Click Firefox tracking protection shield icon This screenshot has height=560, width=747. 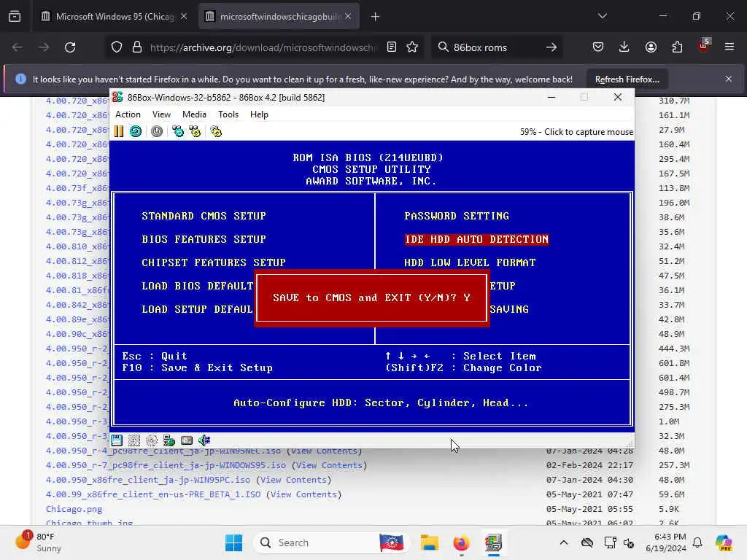pos(117,47)
